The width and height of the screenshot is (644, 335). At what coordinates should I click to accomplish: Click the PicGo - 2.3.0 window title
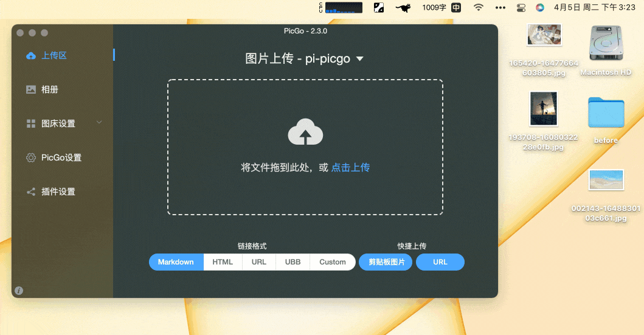click(305, 31)
